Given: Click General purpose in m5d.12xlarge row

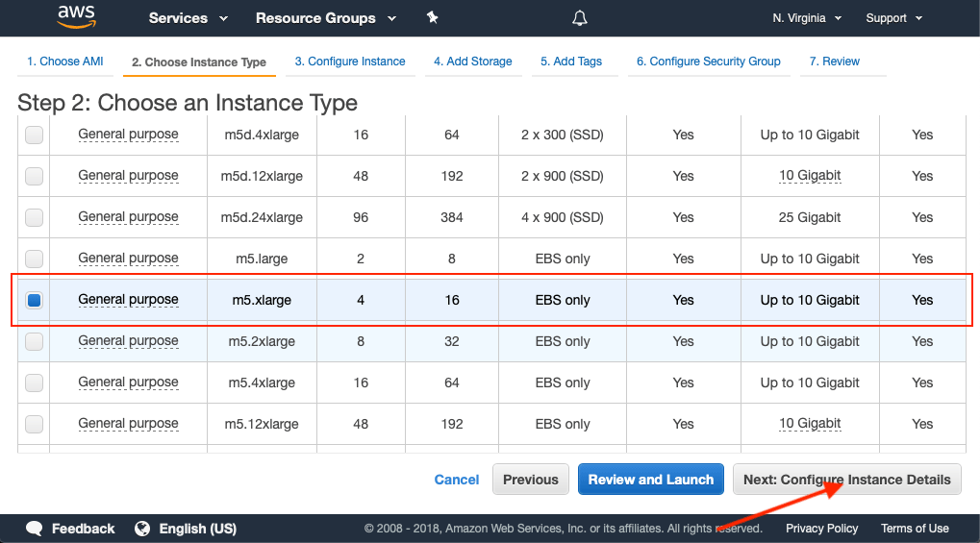Looking at the screenshot, I should 128,176.
